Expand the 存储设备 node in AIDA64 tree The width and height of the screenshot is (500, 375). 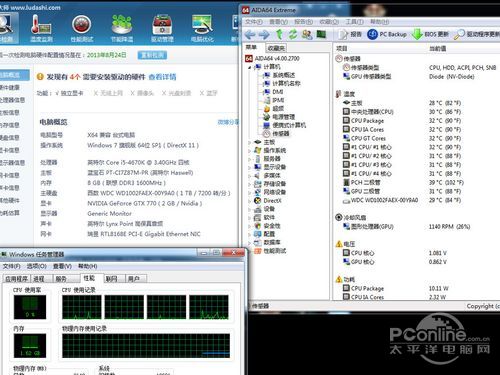(x=249, y=184)
